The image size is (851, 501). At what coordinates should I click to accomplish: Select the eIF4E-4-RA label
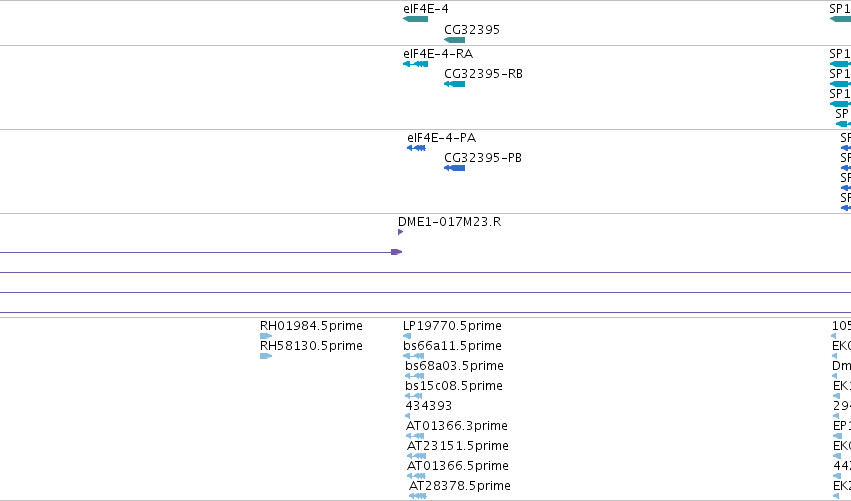438,54
